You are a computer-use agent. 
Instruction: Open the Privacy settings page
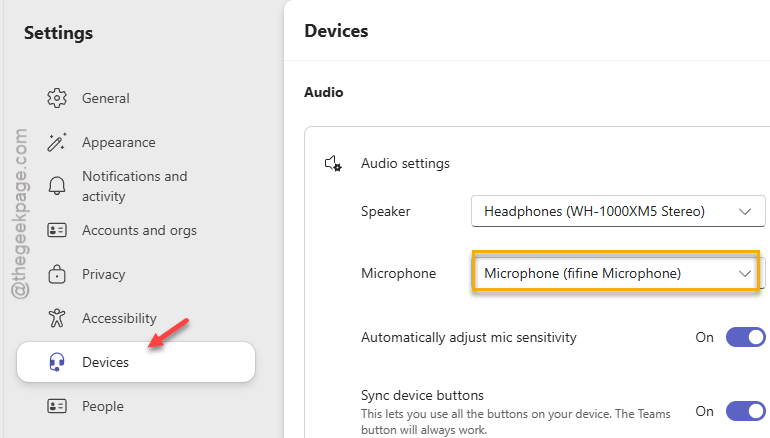click(x=104, y=274)
